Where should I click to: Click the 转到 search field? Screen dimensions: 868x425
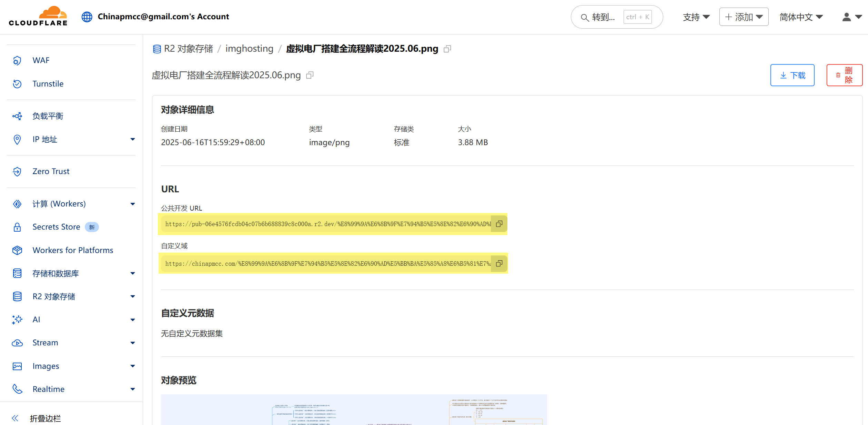[x=603, y=17]
